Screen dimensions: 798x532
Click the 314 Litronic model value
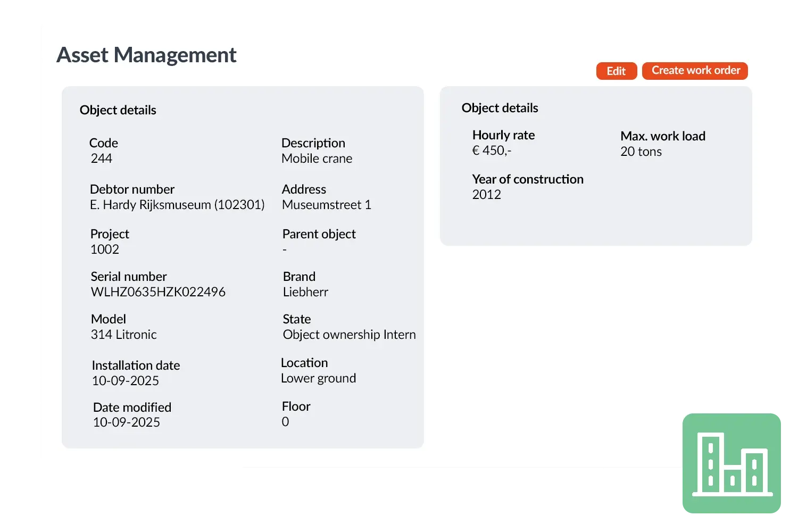pos(123,335)
